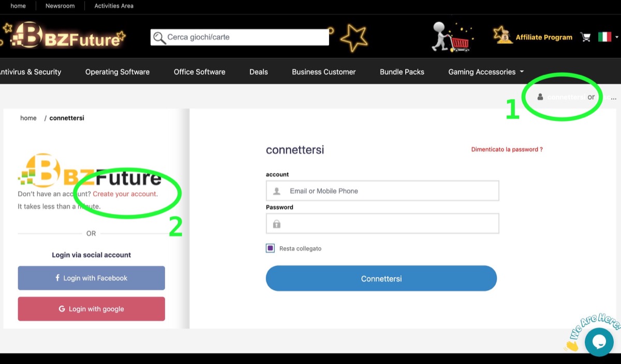Open Activities Area

tap(114, 6)
